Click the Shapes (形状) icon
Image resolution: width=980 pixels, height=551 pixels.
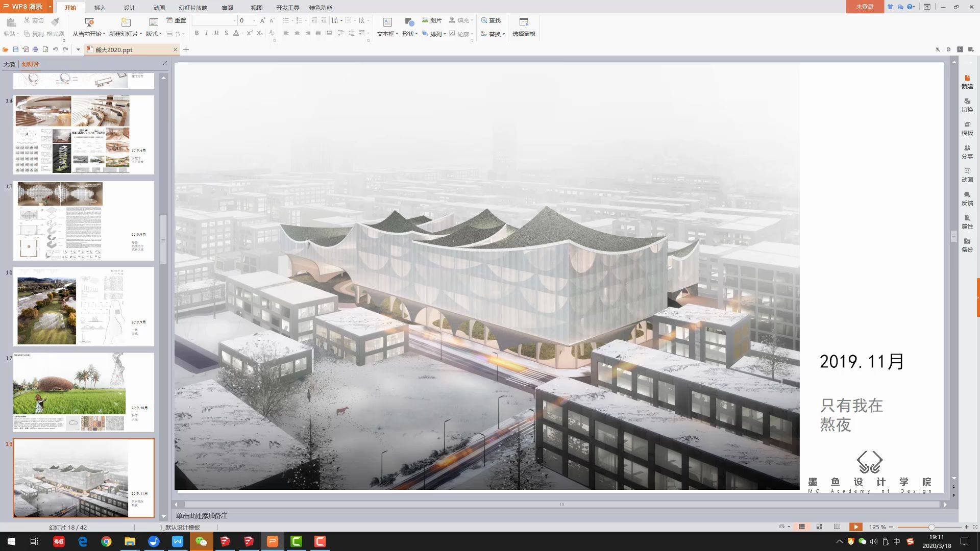click(409, 22)
